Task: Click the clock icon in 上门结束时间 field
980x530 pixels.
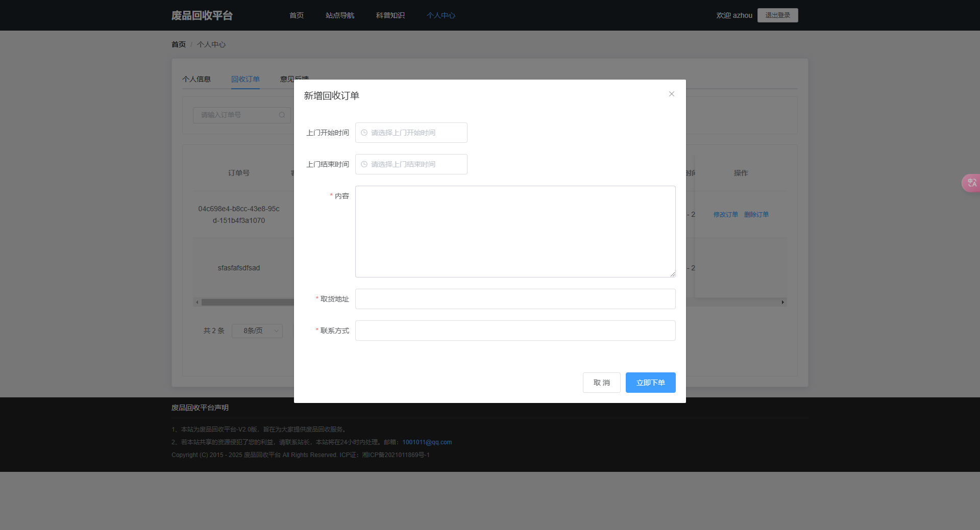Action: [x=364, y=164]
